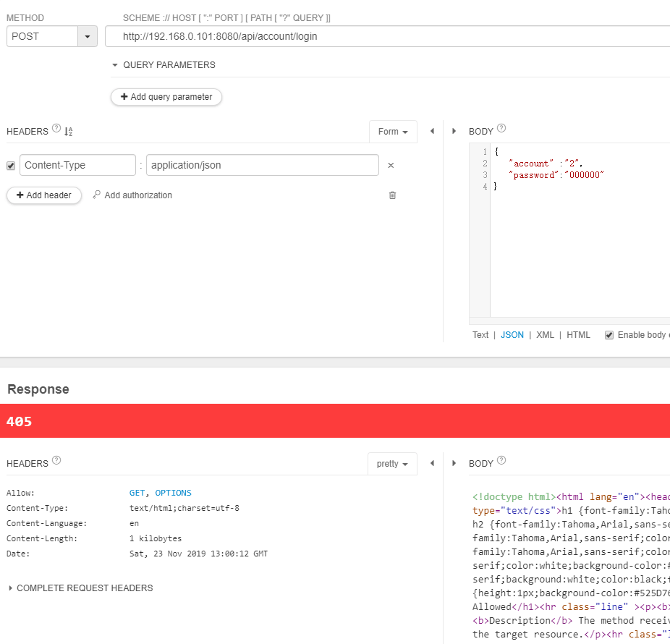The width and height of the screenshot is (670, 644).
Task: Click the OPTIONS allowed method link
Action: point(173,493)
